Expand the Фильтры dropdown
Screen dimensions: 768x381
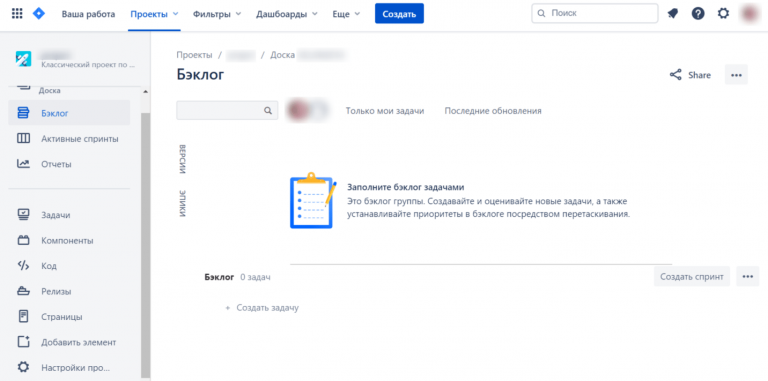(x=217, y=14)
